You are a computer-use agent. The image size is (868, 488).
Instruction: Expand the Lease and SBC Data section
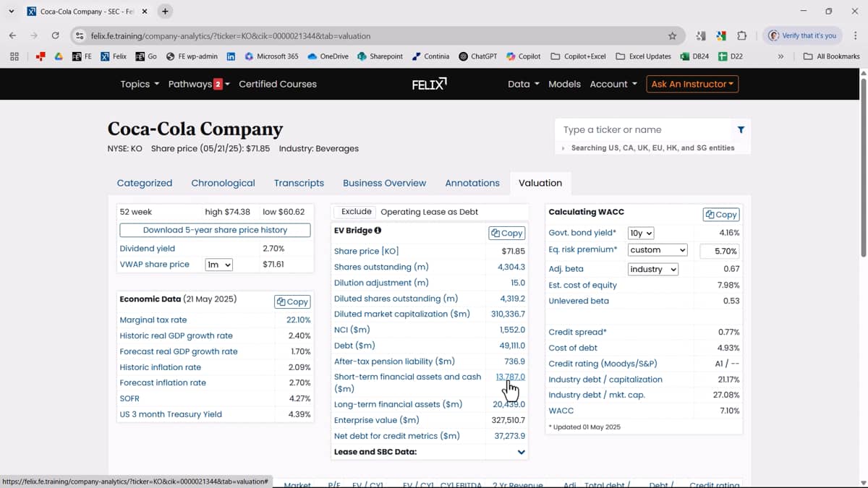pyautogui.click(x=521, y=452)
